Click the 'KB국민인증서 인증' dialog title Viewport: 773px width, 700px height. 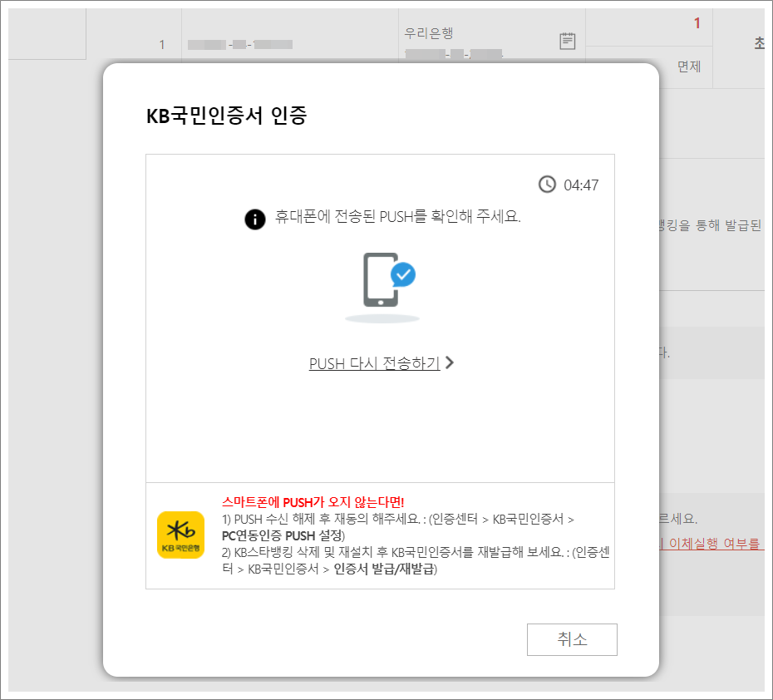(x=227, y=116)
